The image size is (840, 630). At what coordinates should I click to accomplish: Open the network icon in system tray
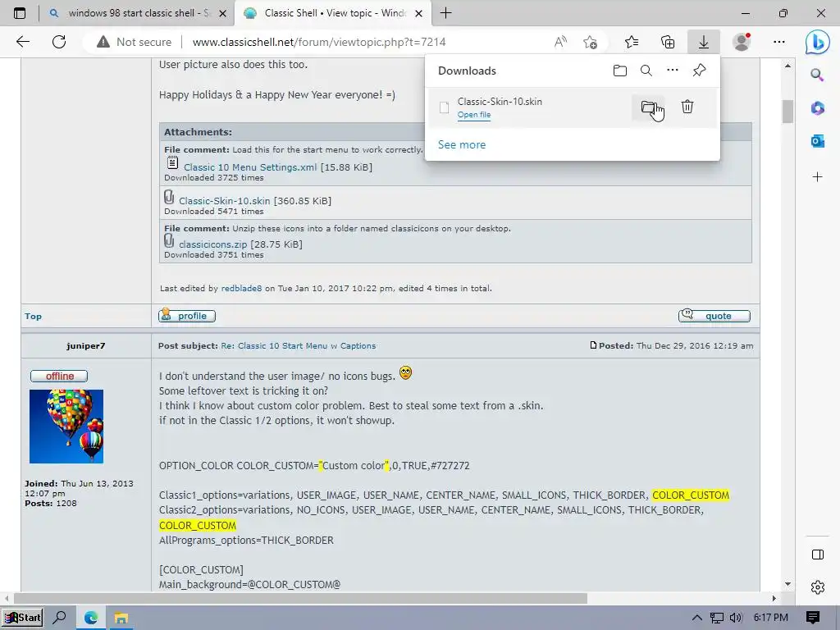point(716,618)
